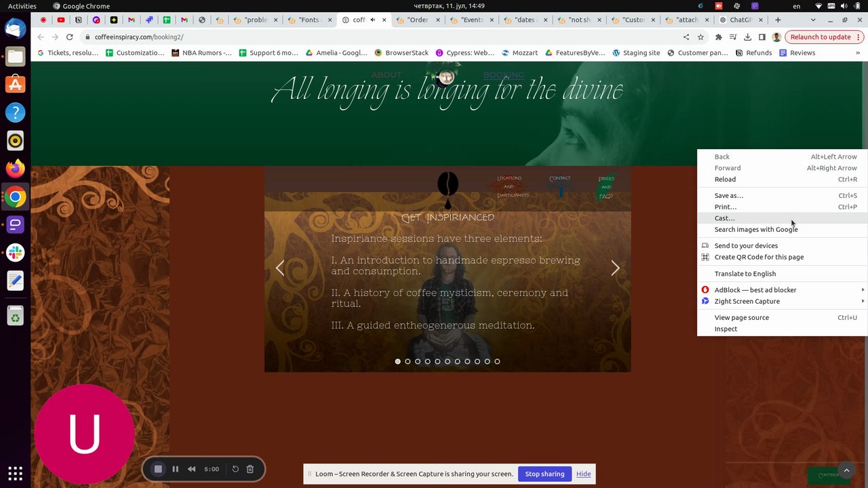The width and height of the screenshot is (868, 488).
Task: Open the Staging site bookmark
Action: coord(635,53)
